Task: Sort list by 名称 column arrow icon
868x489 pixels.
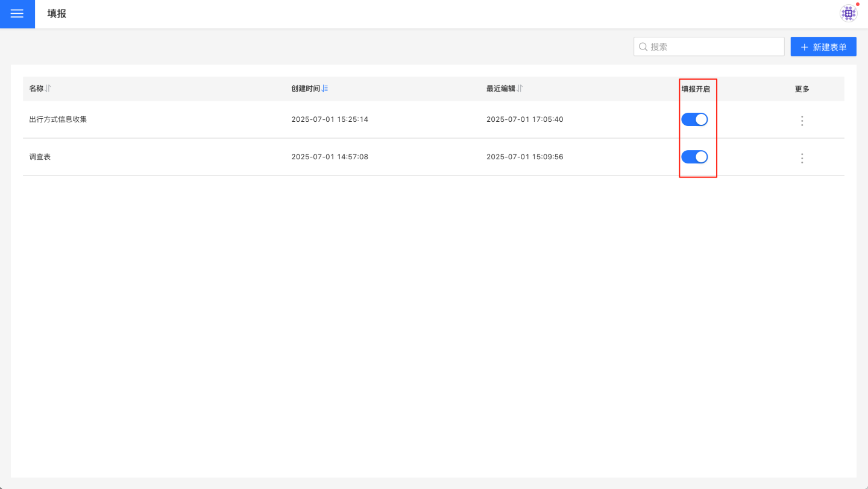Action: (x=48, y=89)
